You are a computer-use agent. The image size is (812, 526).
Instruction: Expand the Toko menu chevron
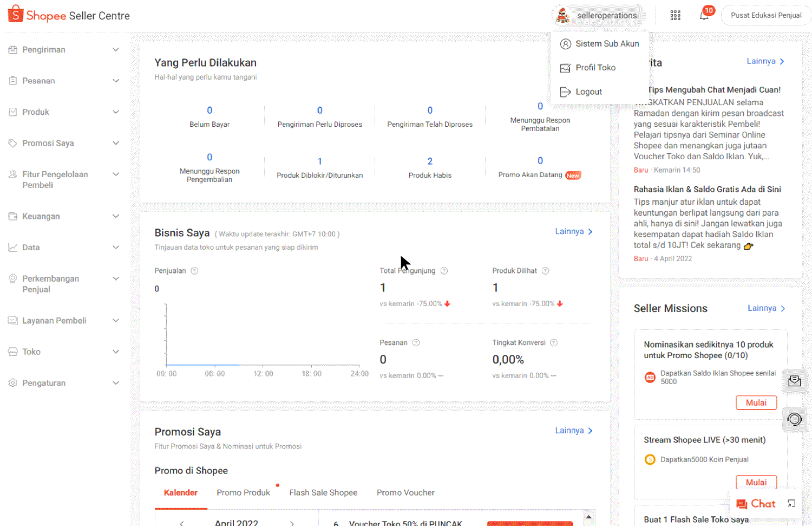coord(116,352)
